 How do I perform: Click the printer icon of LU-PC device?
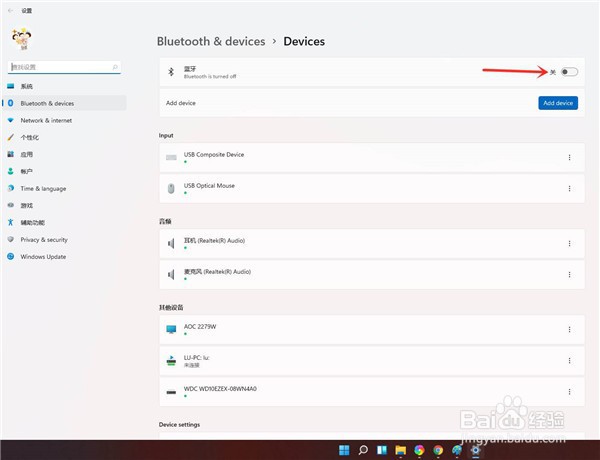pos(171,360)
